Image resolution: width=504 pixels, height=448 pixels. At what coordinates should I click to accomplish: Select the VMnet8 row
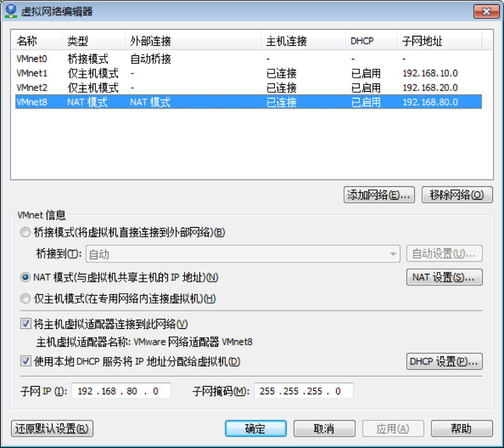click(x=249, y=102)
